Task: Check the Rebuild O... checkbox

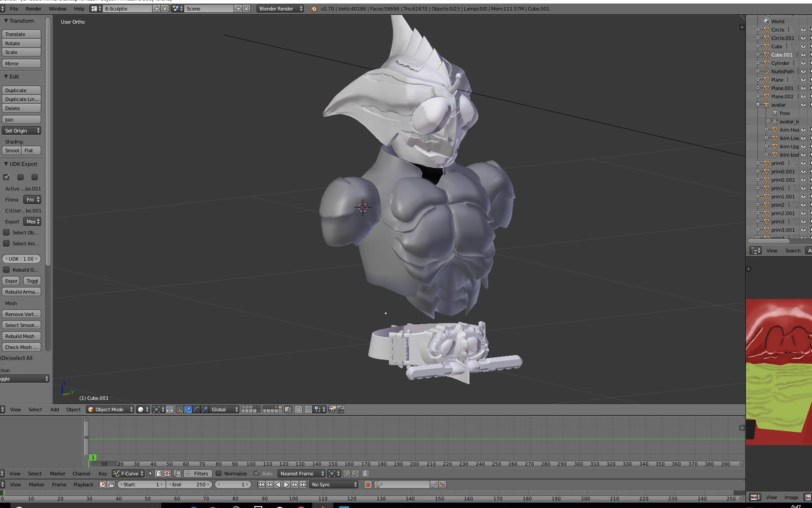Action: pyautogui.click(x=6, y=270)
